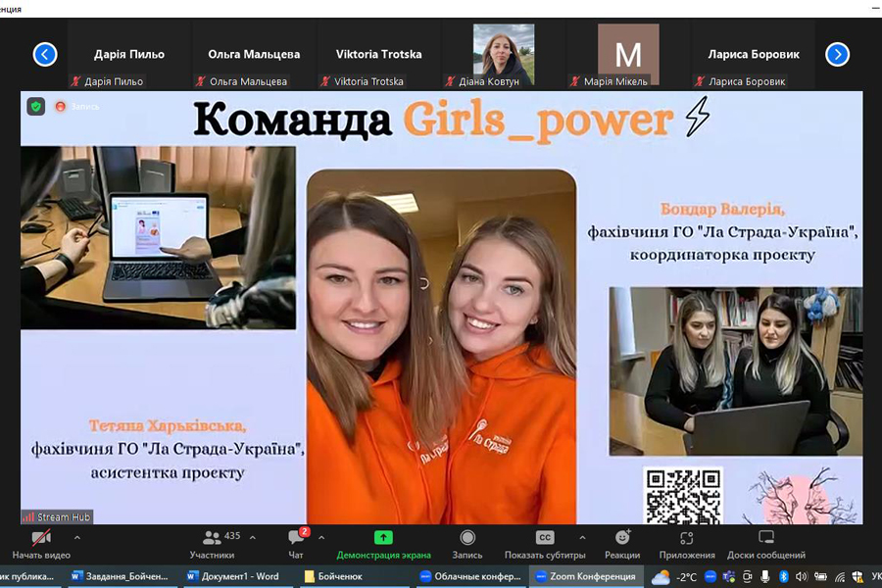Click muted mic icon beside Ольга Мальцева
The width and height of the screenshot is (882, 588).
(201, 81)
